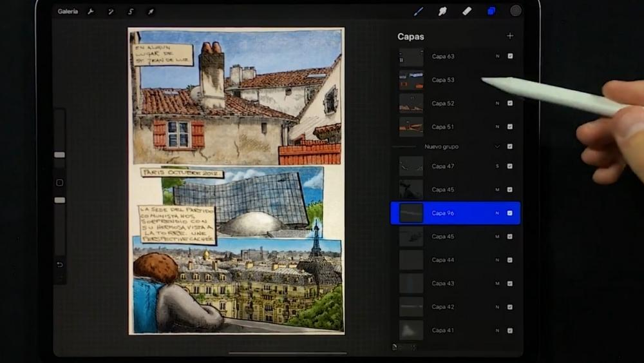
Task: Select layer name Capa 41
Action: pyautogui.click(x=443, y=330)
